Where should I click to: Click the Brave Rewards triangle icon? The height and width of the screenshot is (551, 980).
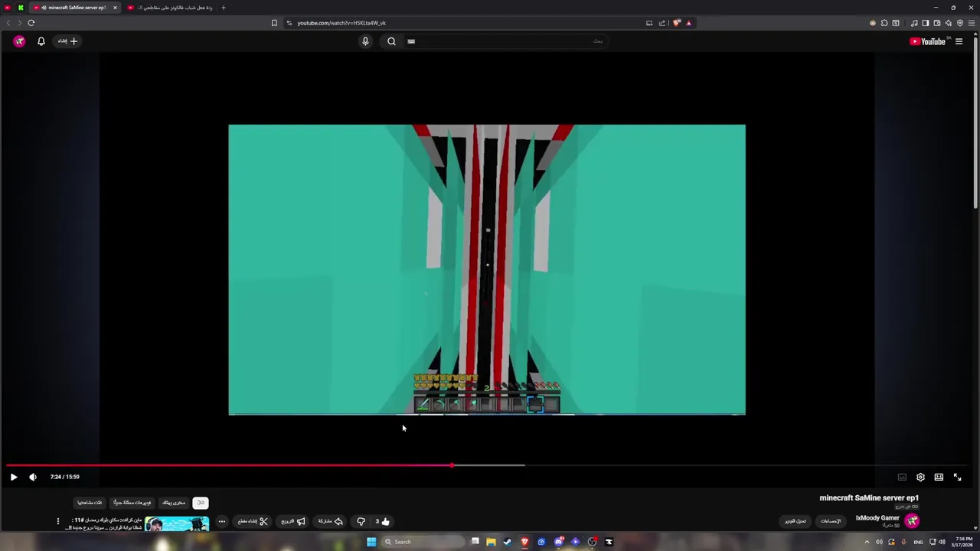click(x=689, y=23)
